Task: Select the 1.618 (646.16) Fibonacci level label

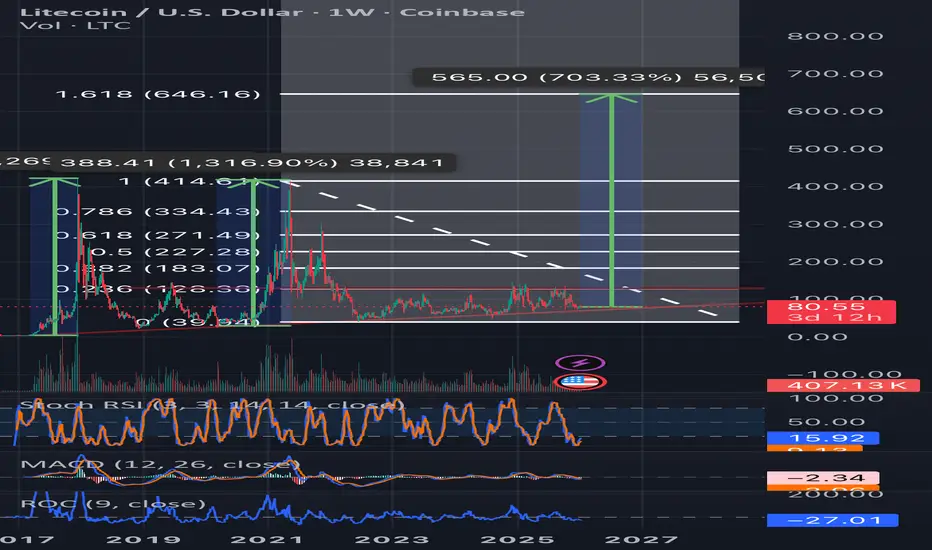Action: click(x=158, y=94)
